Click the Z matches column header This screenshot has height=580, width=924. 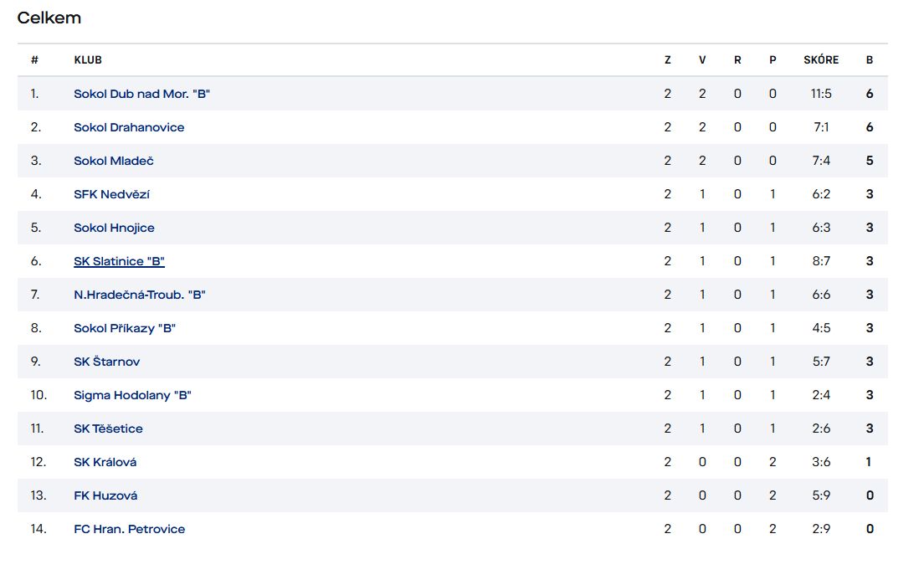tap(668, 60)
